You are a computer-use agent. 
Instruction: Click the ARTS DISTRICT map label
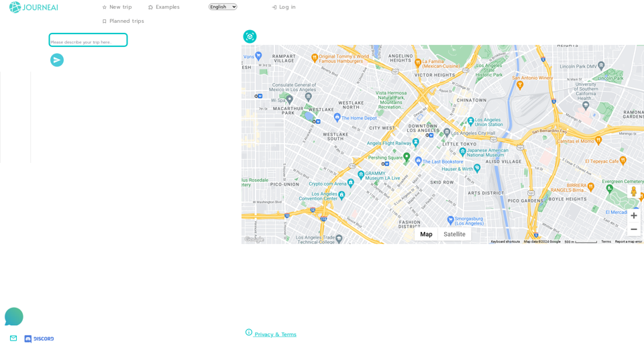click(486, 193)
